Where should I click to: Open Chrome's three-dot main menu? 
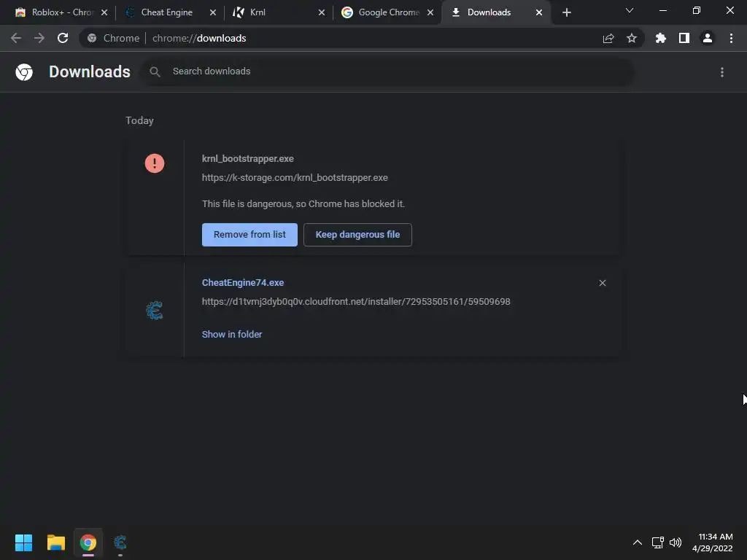click(731, 38)
